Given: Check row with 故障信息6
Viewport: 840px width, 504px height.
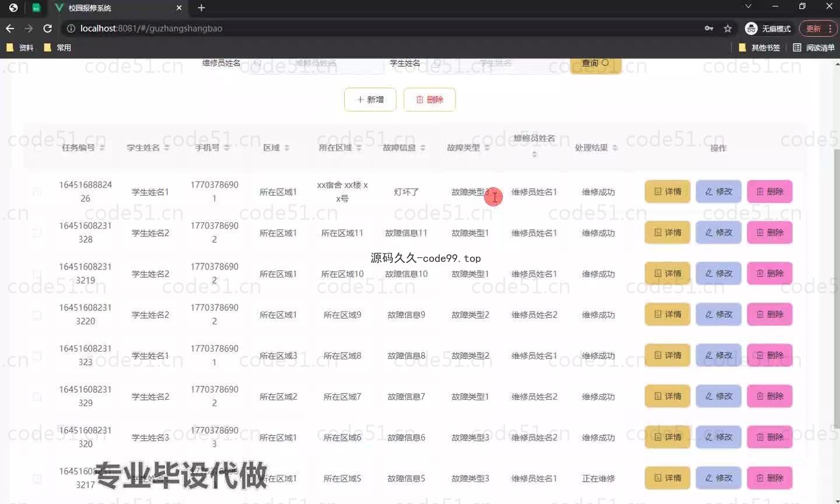Looking at the screenshot, I should click(37, 437).
